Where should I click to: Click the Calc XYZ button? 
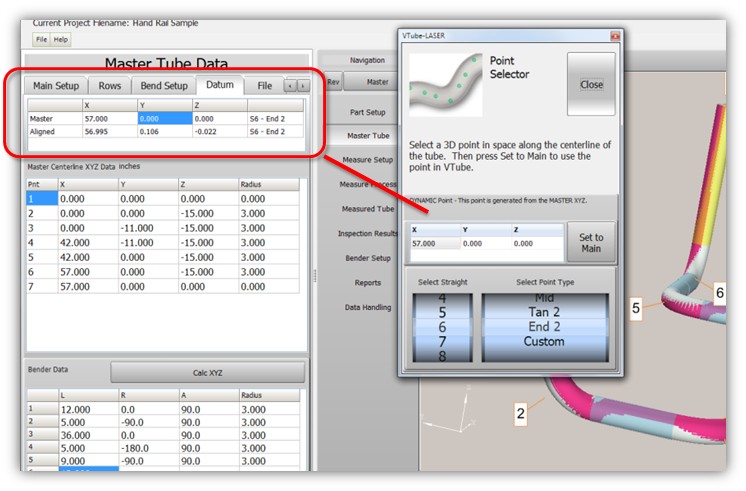pos(207,373)
